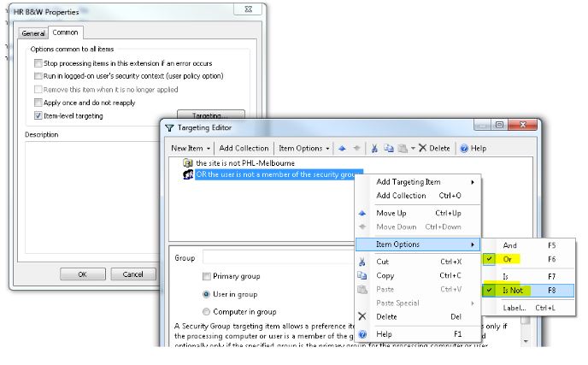
Task: Select the Computer in group radio button
Action: point(207,312)
